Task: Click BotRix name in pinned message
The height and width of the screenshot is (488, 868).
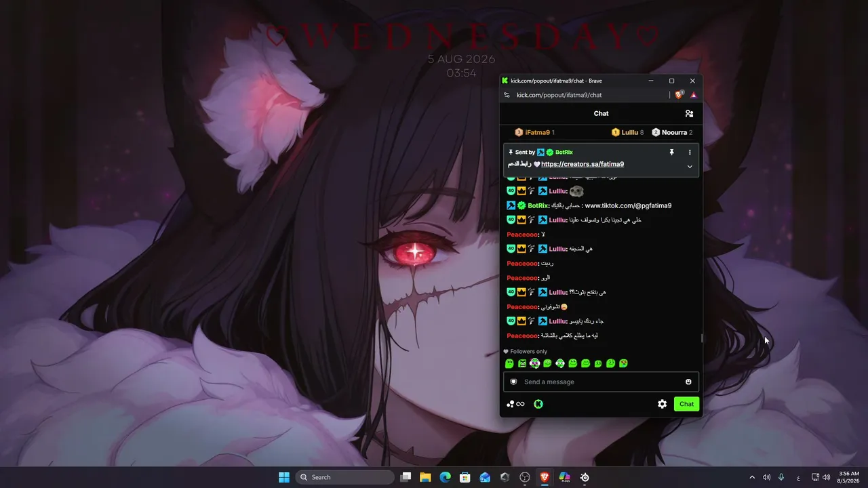Action: (564, 152)
